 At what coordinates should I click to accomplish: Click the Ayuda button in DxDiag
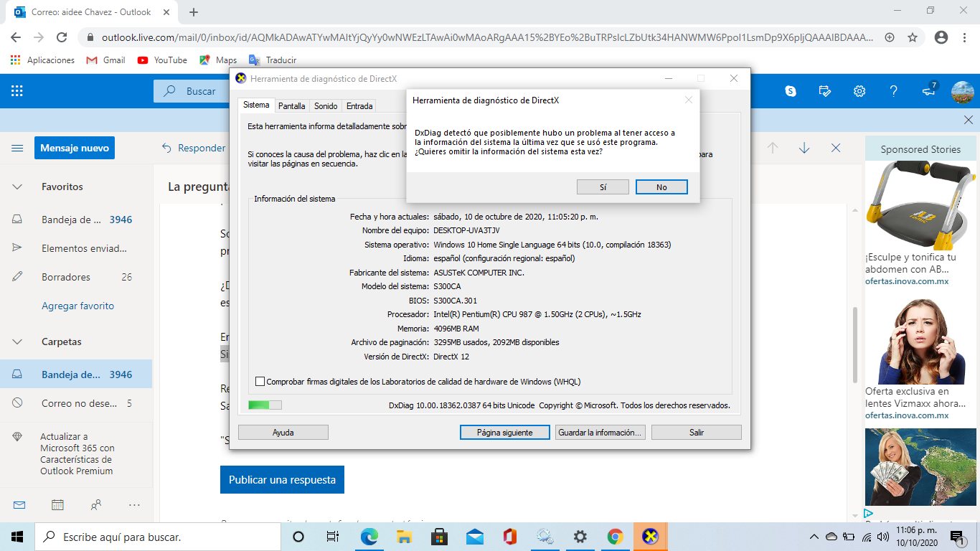[x=283, y=433]
